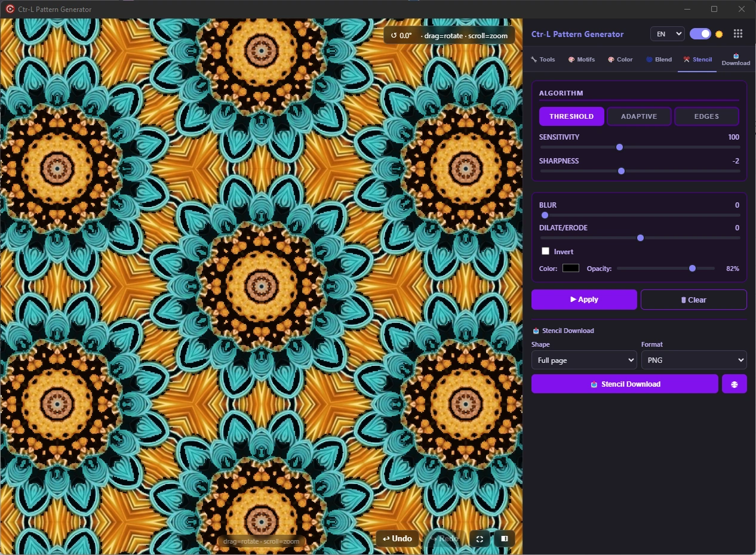Click the Ctr-L Pattern Generator panel title
The image size is (756, 555).
click(577, 34)
